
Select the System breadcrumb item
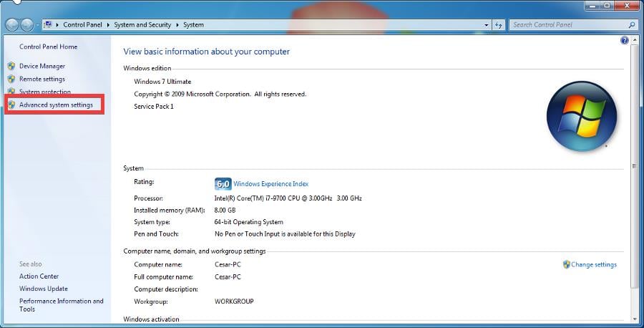193,24
